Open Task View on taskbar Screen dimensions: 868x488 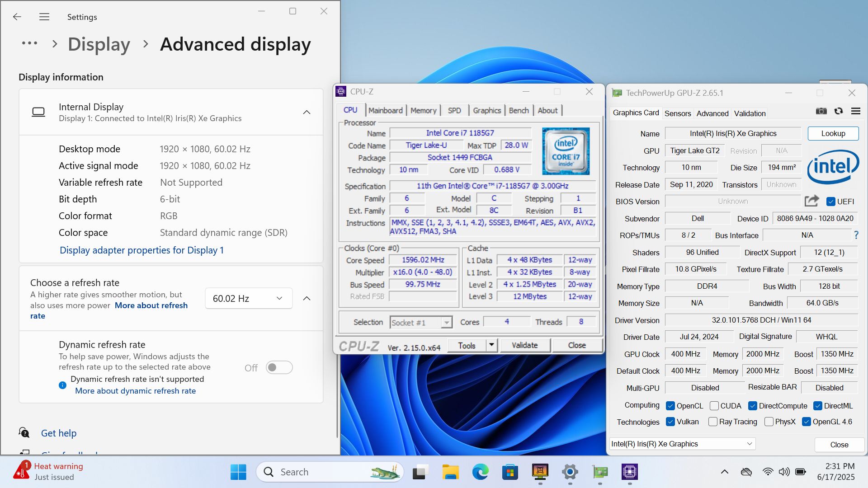click(x=420, y=472)
